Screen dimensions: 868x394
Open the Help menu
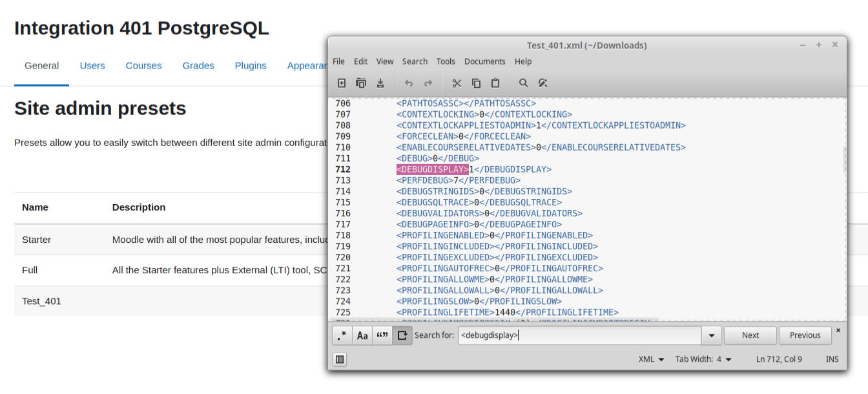tap(523, 61)
